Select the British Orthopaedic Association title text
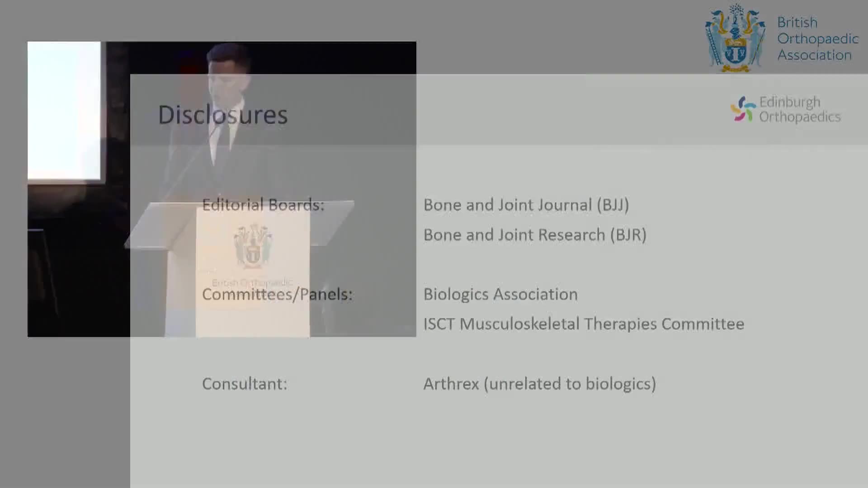The image size is (868, 488). (817, 39)
